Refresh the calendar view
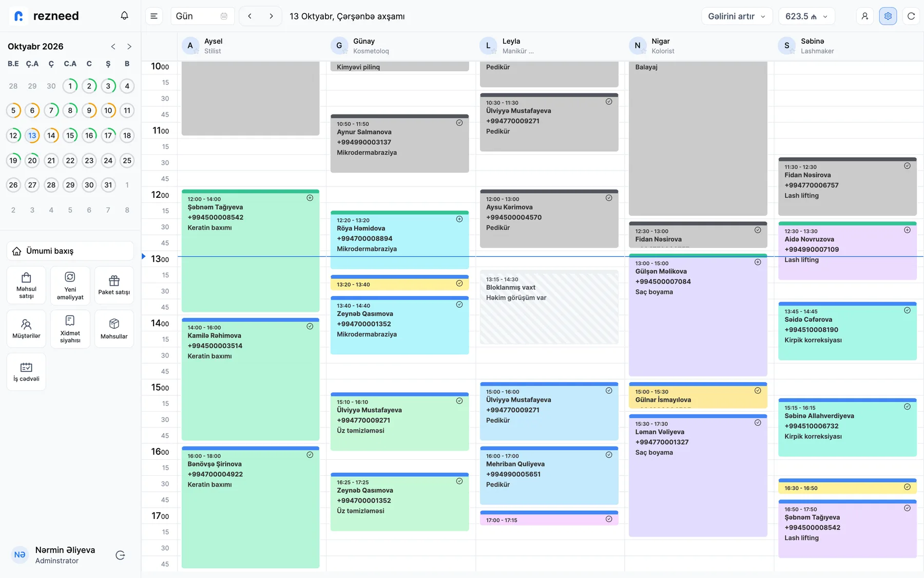 (911, 16)
